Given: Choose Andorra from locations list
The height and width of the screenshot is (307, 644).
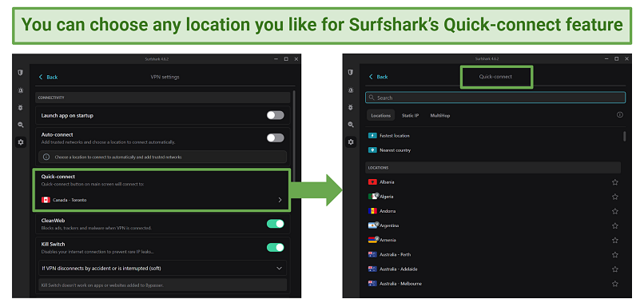Looking at the screenshot, I should tap(388, 211).
